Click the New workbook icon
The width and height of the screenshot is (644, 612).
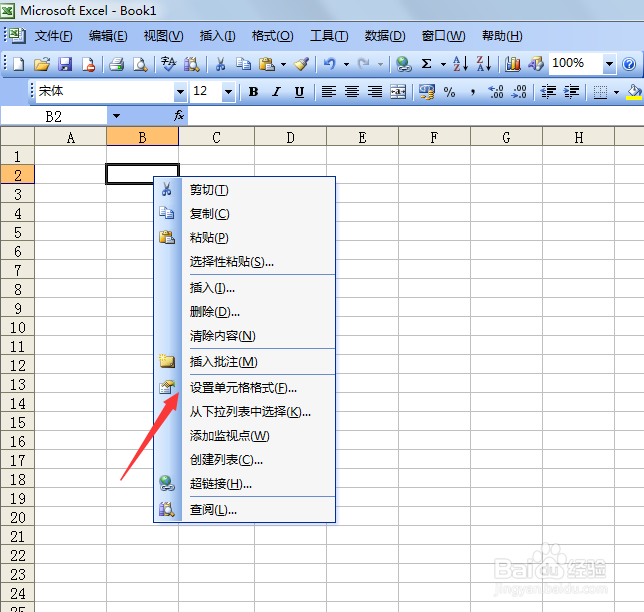point(19,64)
